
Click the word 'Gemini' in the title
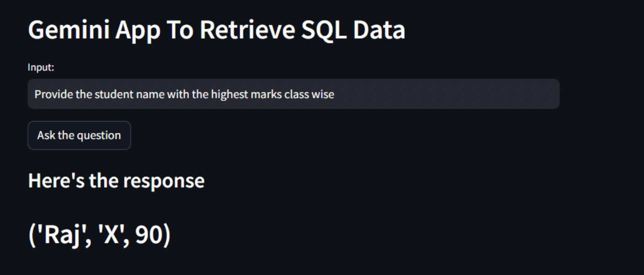69,31
